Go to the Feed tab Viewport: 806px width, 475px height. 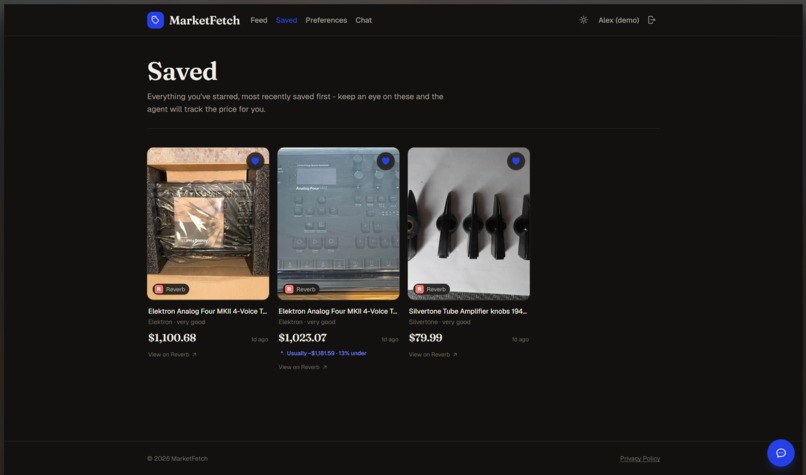click(x=259, y=20)
